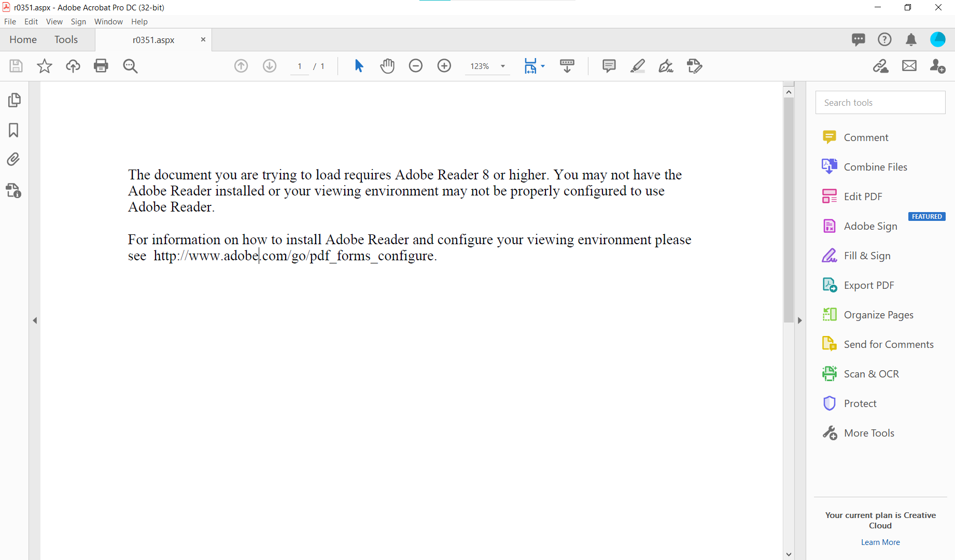The image size is (955, 560).
Task: Open the chat messages icon
Action: click(x=859, y=39)
